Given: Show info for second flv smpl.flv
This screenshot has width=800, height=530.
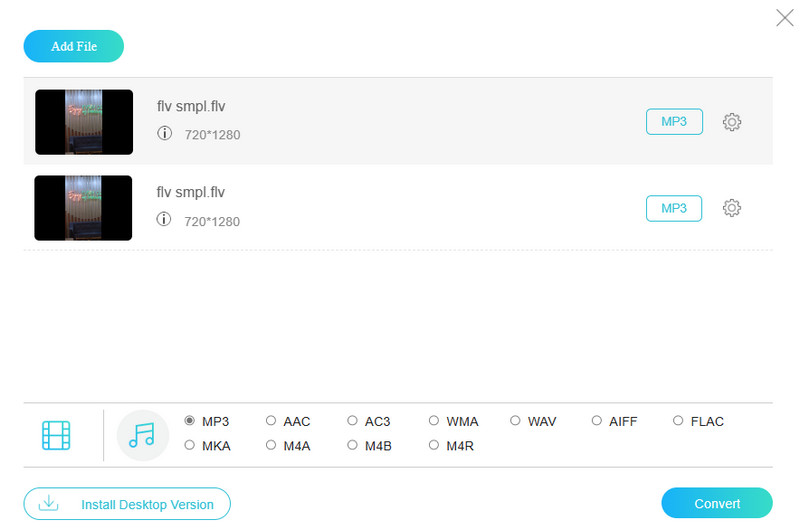Looking at the screenshot, I should point(164,219).
